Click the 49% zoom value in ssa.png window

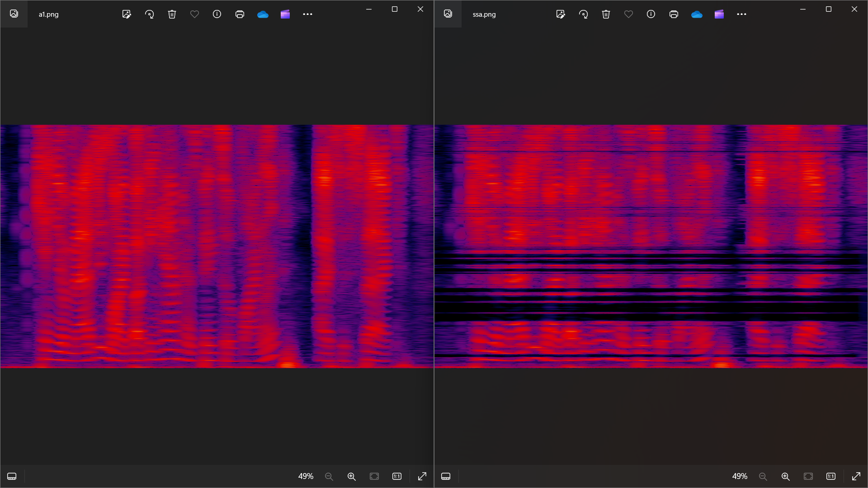coord(740,476)
